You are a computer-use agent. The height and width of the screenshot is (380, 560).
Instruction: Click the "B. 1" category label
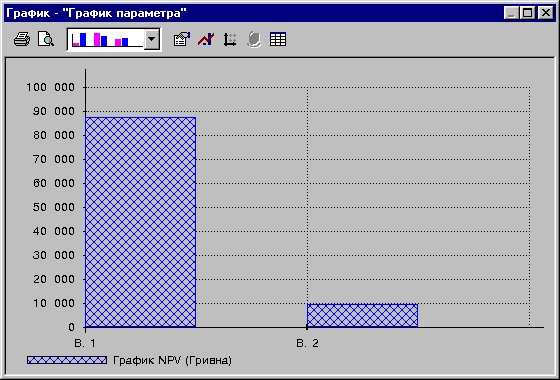[85, 343]
